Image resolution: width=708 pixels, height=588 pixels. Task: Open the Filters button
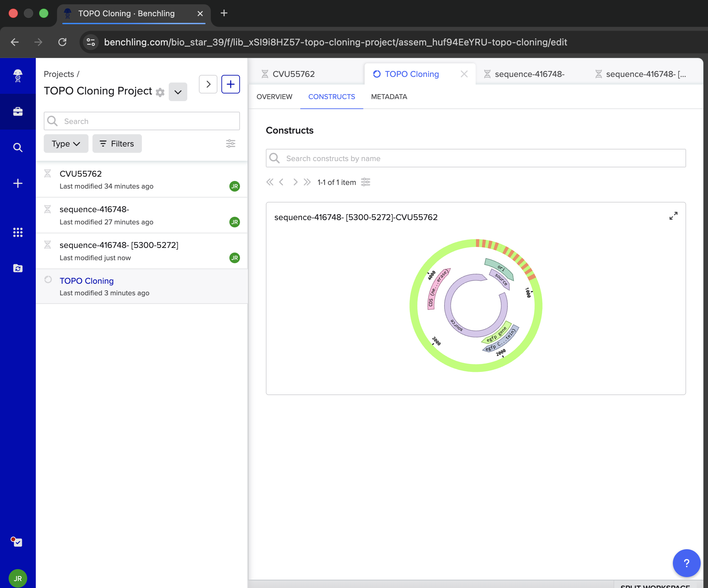pyautogui.click(x=117, y=144)
